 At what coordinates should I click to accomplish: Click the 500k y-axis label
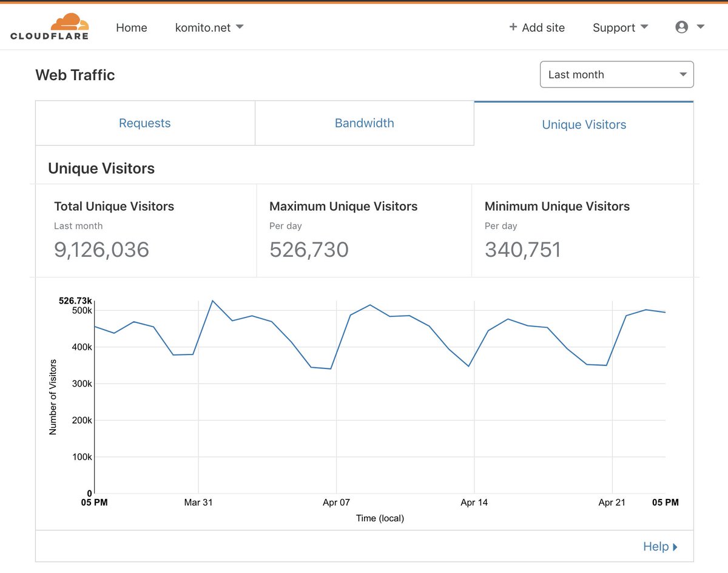82,310
